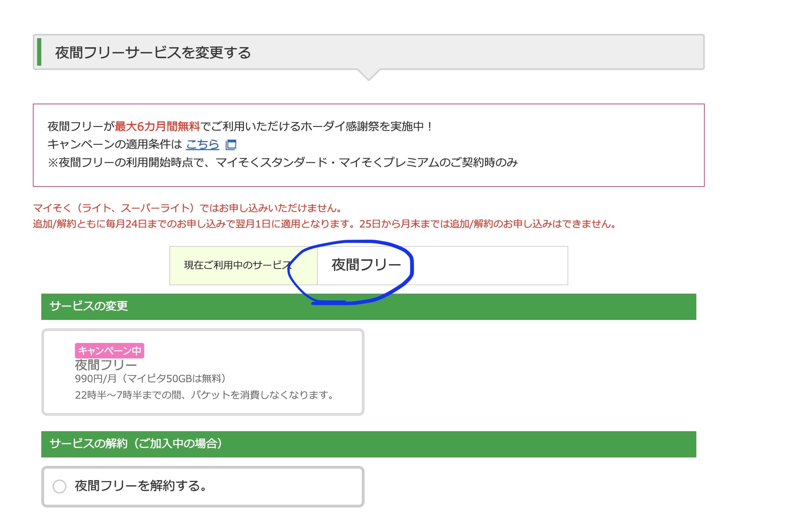Image resolution: width=788 pixels, height=532 pixels.
Task: Select the 夜間フリーを解約する radio button
Action: 59,486
